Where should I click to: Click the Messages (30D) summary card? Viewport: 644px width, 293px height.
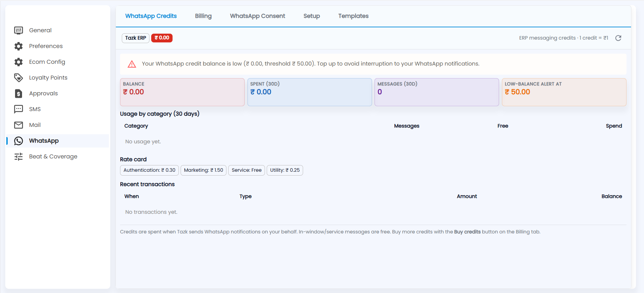[437, 92]
